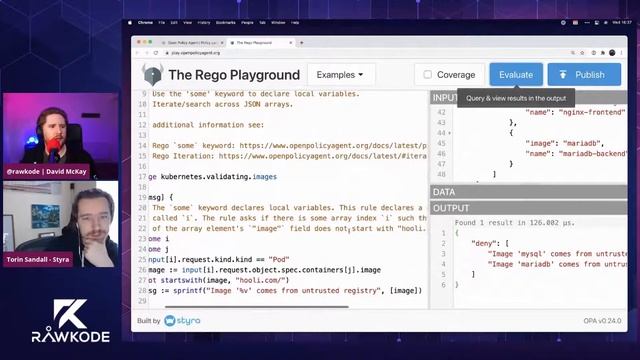Click line 28 sprintf untrusted registry message
This screenshot has height=360, width=640.
(285, 291)
